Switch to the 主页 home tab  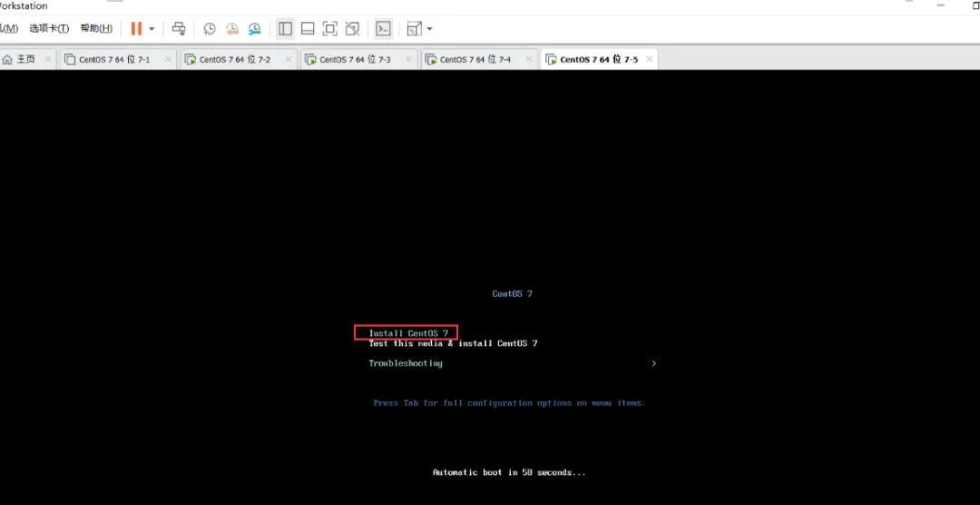tap(27, 59)
